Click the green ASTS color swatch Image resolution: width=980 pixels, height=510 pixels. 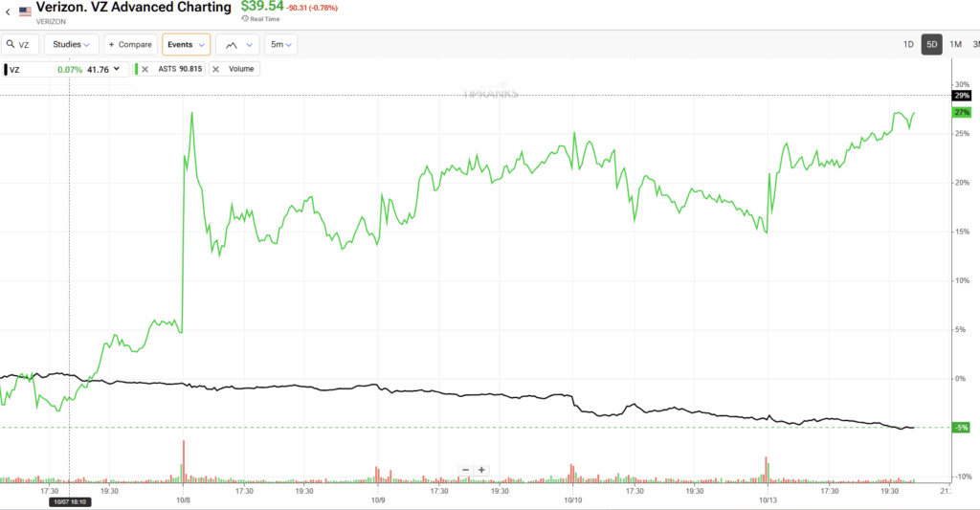point(136,69)
